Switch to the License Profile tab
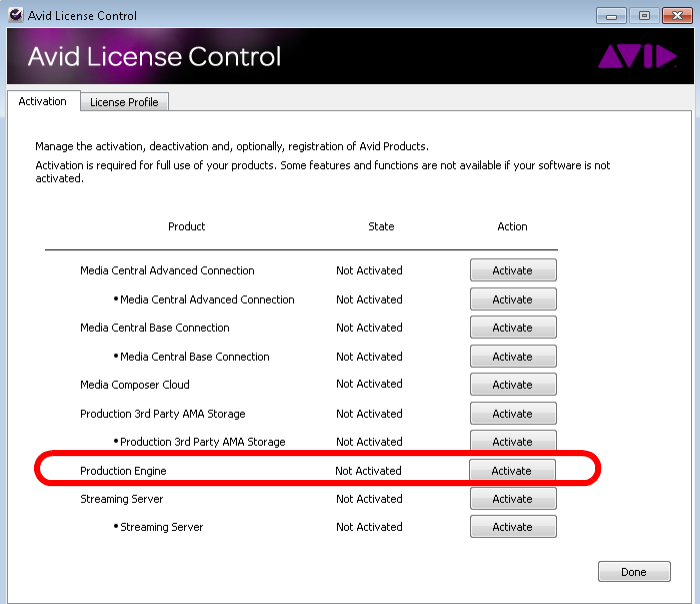This screenshot has width=700, height=604. click(x=125, y=102)
